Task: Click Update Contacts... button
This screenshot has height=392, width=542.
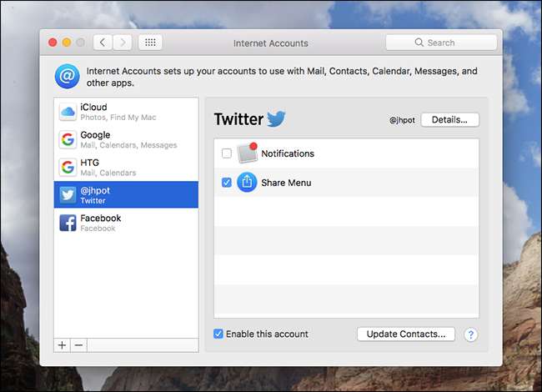Action: coord(406,334)
